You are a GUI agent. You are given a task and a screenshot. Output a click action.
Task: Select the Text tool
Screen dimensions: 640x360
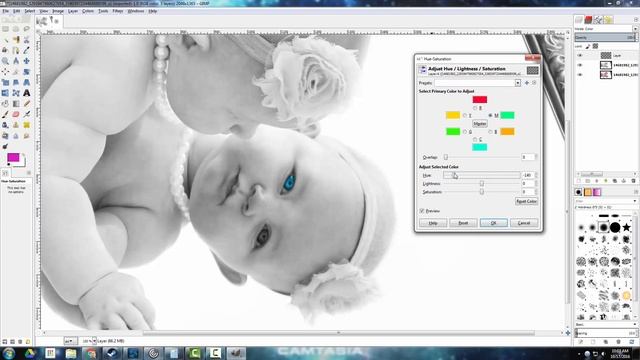27,93
